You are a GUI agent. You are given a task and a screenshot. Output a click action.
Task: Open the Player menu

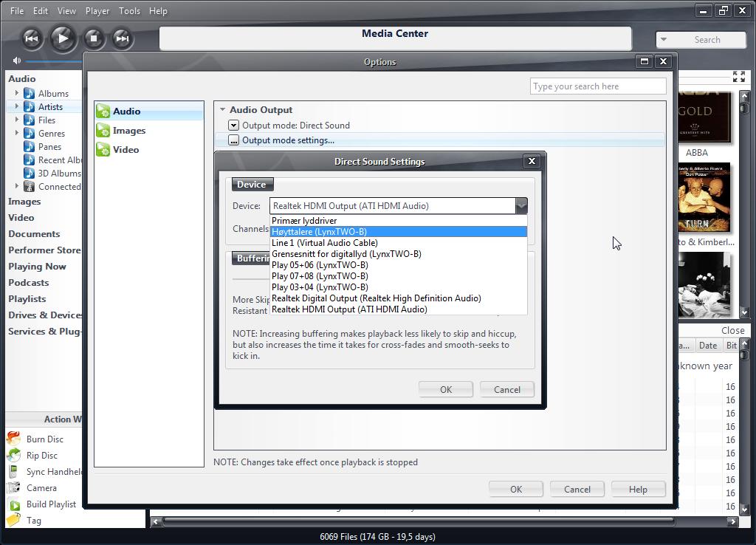97,10
